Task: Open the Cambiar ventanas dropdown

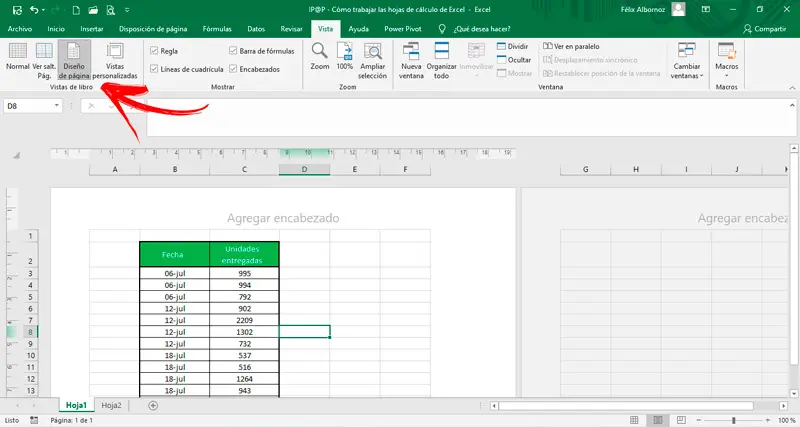Action: (x=687, y=60)
